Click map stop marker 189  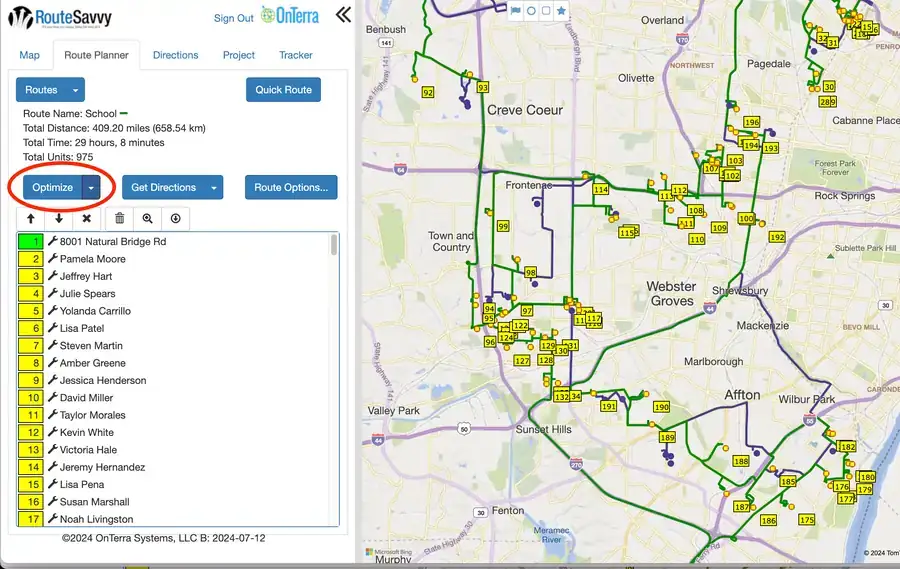(x=667, y=437)
